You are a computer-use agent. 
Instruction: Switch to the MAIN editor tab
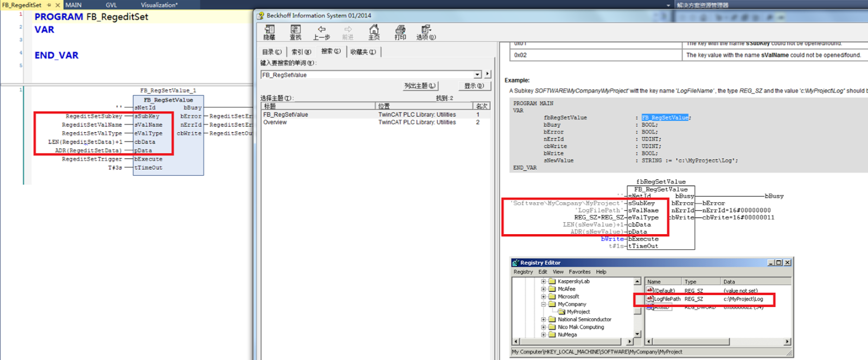(x=74, y=5)
